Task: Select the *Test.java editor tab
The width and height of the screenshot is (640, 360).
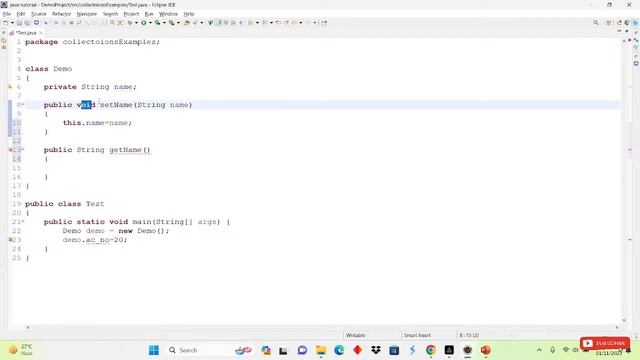Action: (x=26, y=33)
